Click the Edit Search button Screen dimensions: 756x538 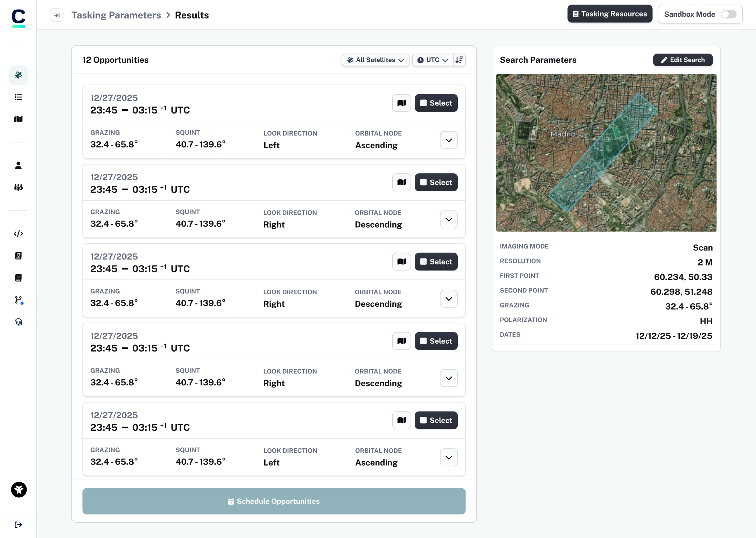point(682,60)
